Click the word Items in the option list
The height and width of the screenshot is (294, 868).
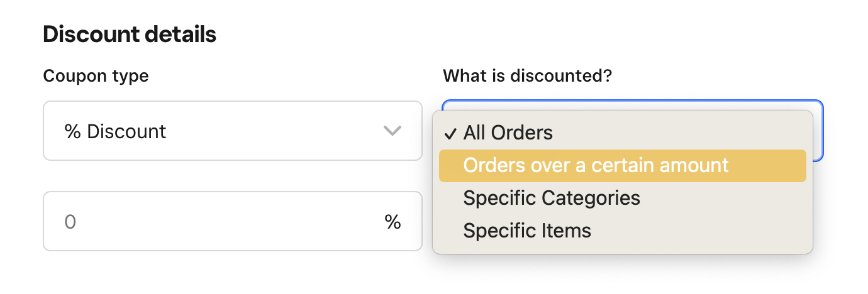tap(566, 231)
